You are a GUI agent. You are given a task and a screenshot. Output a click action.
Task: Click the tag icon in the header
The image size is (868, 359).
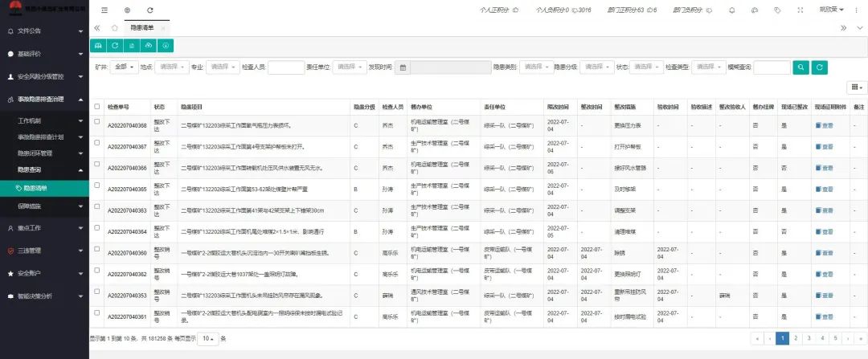click(776, 10)
